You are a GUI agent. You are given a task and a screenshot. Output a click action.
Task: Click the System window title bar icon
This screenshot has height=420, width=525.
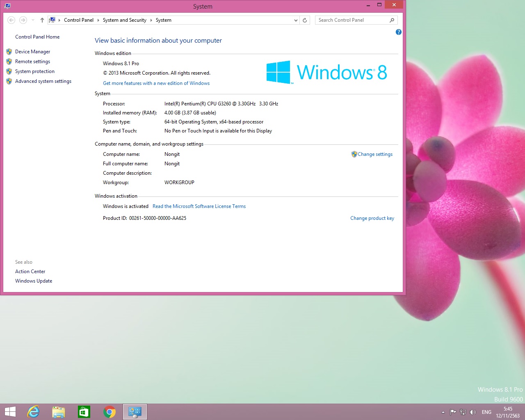pos(7,6)
